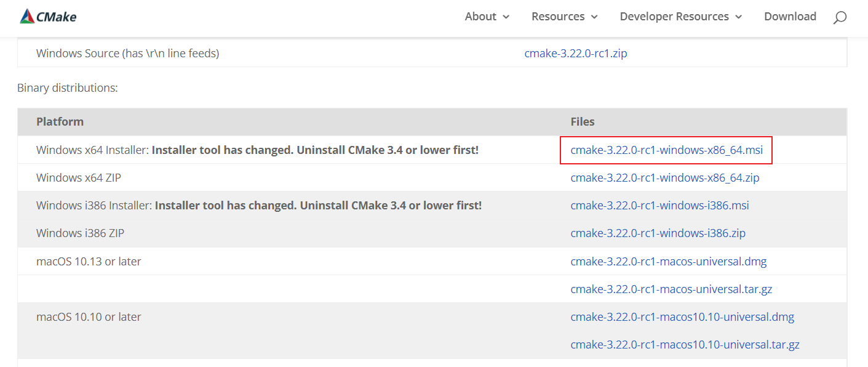Download cmake-3.22.0-rc1-windows-x86_64.zip
This screenshot has height=367, width=868.
pyautogui.click(x=665, y=178)
